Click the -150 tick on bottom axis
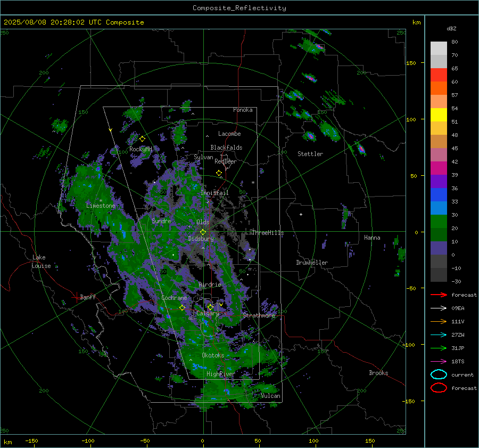The height and width of the screenshot is (448, 479). (31, 441)
